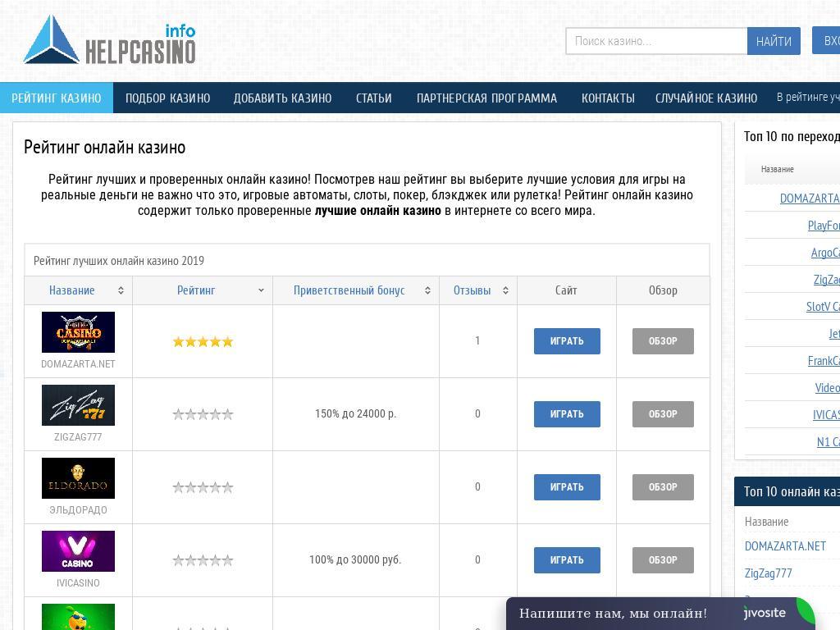
Task: Click the IVICASINO name under its logo
Action: 78,582
